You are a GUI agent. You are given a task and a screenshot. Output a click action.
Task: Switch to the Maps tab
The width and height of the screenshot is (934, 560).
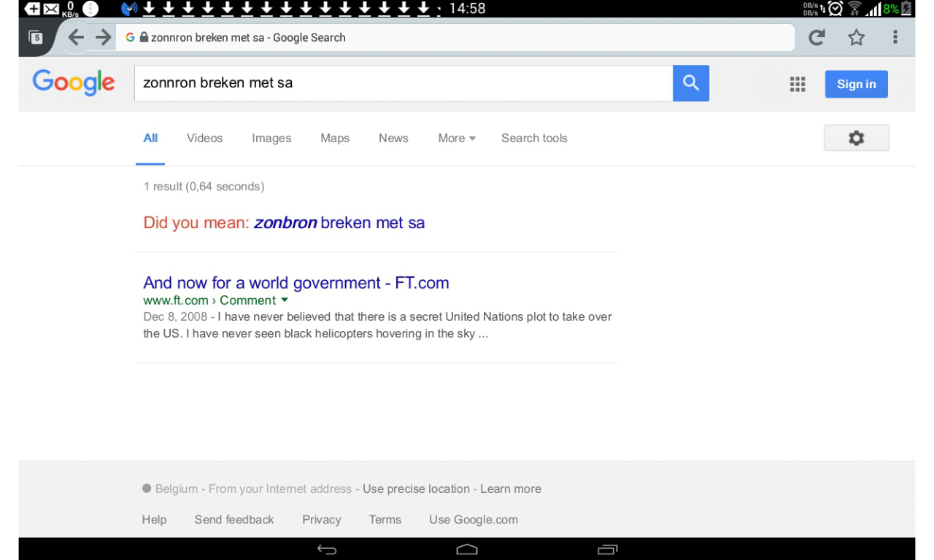click(335, 139)
